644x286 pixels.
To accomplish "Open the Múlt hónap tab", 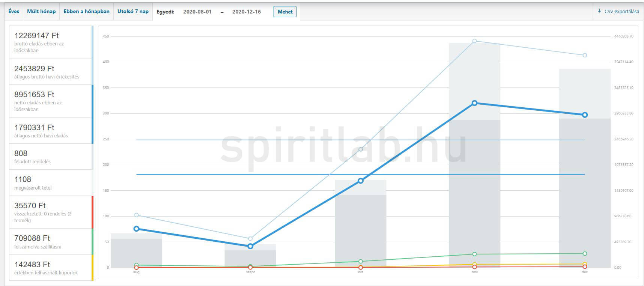I will [x=41, y=12].
